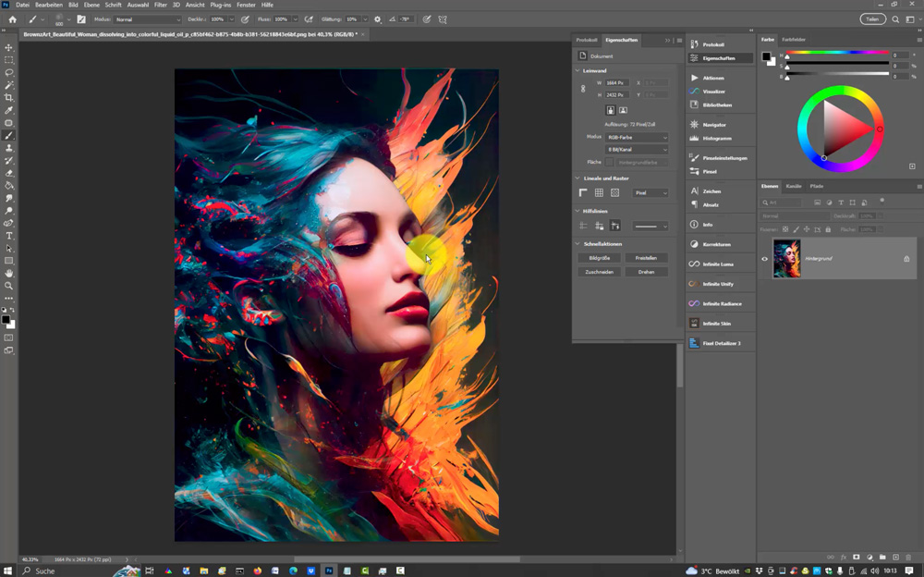Open the Filter menu
The width and height of the screenshot is (924, 577).
(161, 5)
